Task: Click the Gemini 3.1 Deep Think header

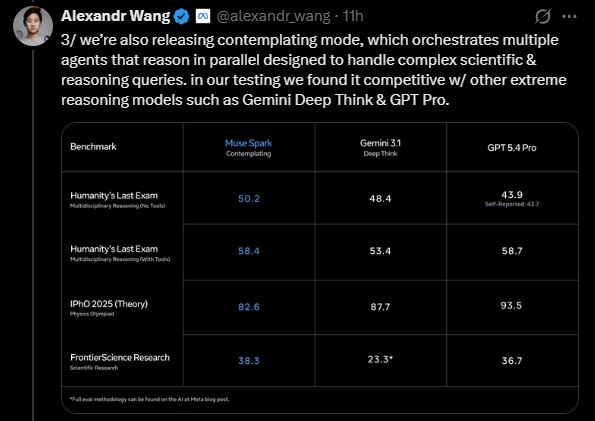Action: click(380, 148)
